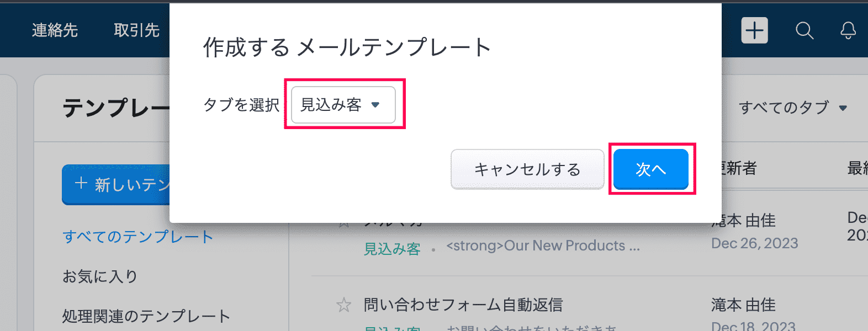This screenshot has width=868, height=331.
Task: Click 滝本 由佳 in the 問い合わせフォーム自動返信 row
Action: click(x=743, y=305)
